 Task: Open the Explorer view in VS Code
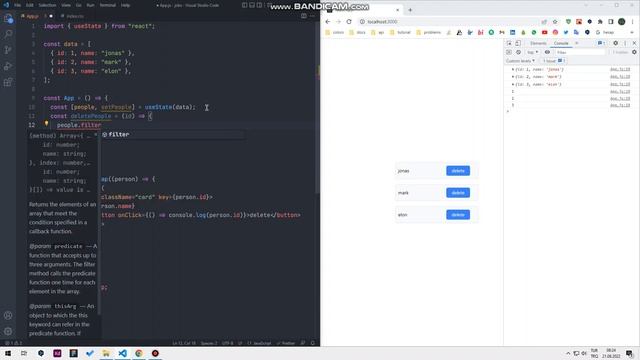pyautogui.click(x=8, y=18)
